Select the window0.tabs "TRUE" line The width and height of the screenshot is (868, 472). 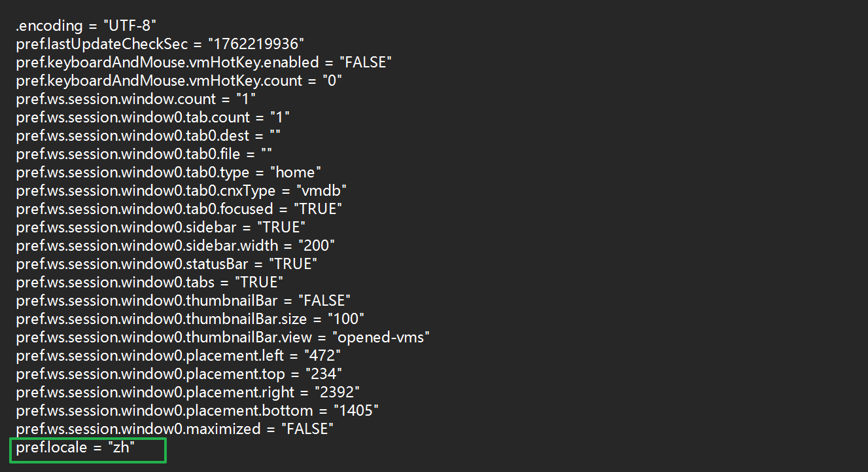click(150, 283)
